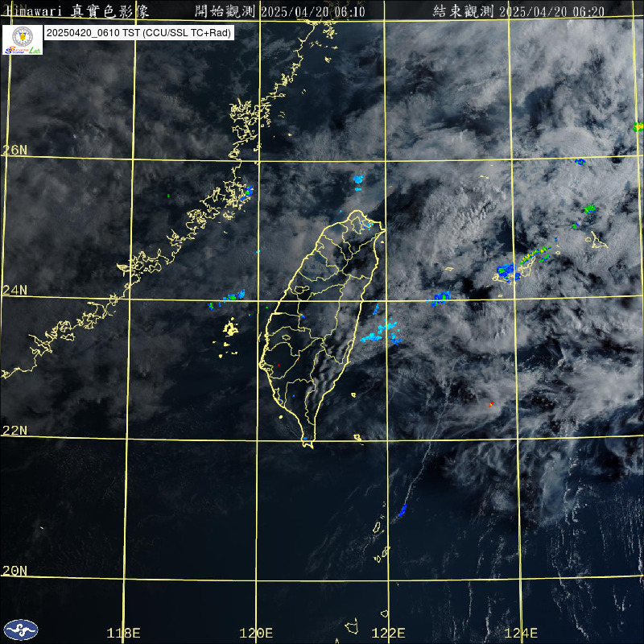Click the 124E longitude label

[521, 633]
